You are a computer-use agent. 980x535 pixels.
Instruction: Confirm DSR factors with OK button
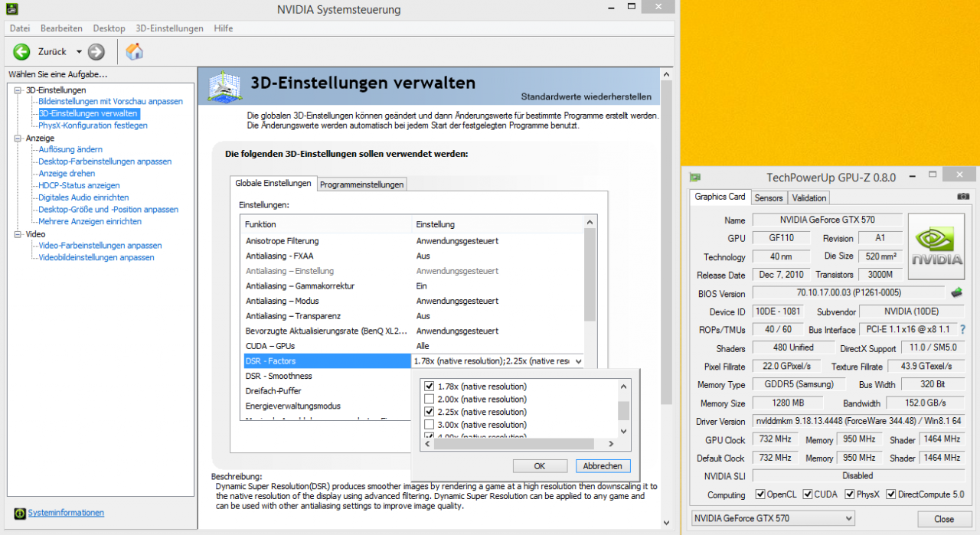coord(540,466)
